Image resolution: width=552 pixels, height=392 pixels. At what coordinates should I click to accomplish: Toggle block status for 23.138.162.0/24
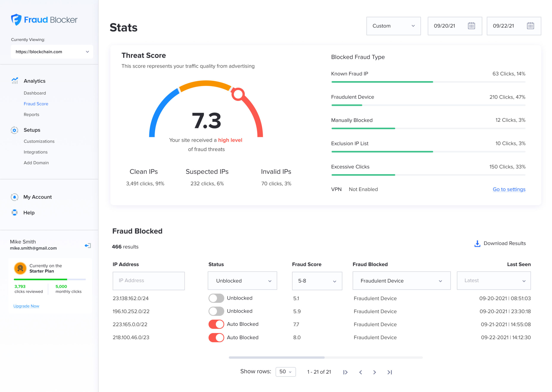click(x=216, y=298)
